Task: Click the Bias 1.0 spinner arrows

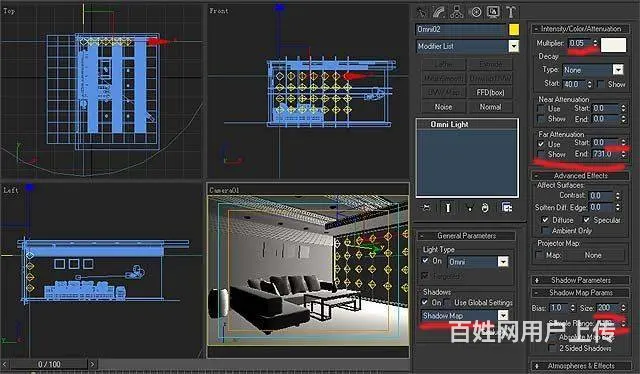Action: [x=573, y=308]
